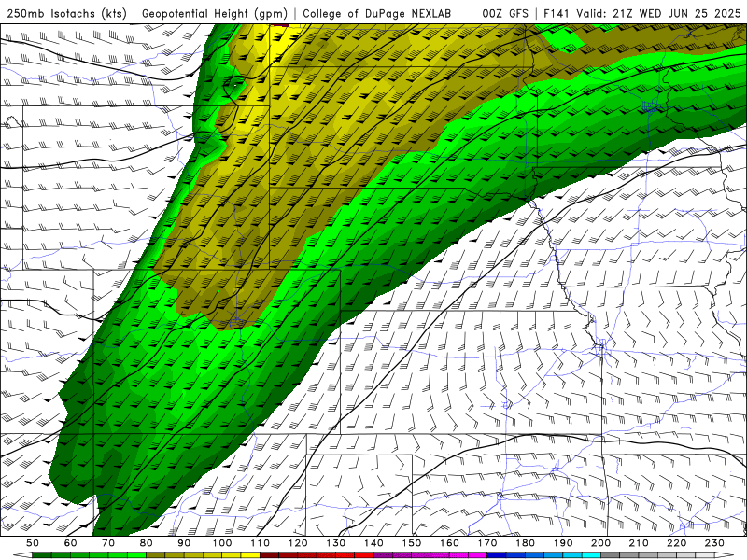This screenshot has height=560, width=747.
Task: Click the "Geopotential Height (gpm)" header text
Action: coord(215,13)
